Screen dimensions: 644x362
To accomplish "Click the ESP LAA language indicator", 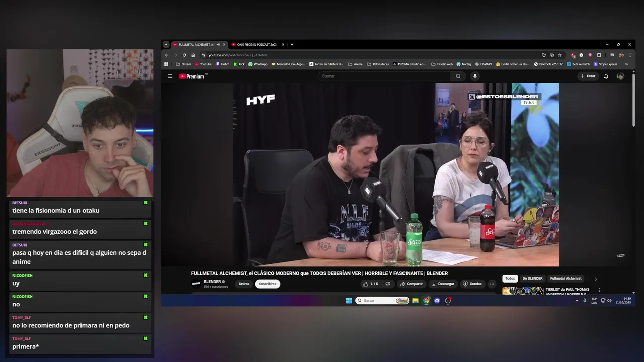I will 594,301.
